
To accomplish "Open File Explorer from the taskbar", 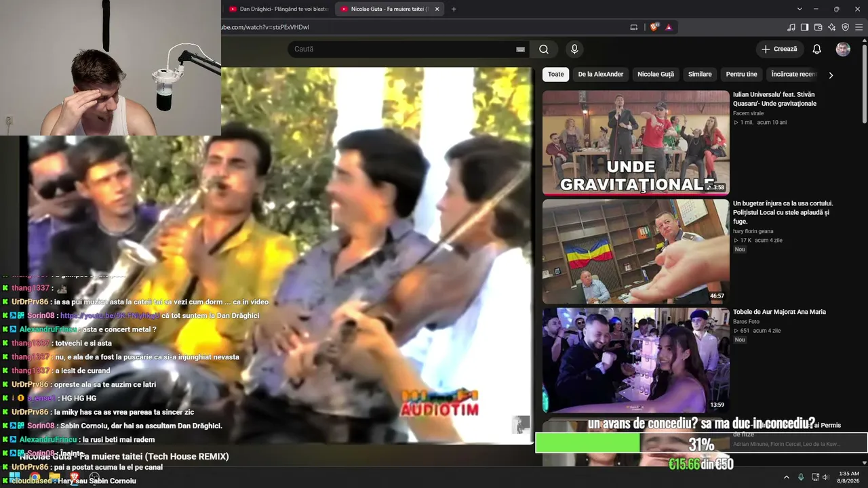I will coord(54,477).
